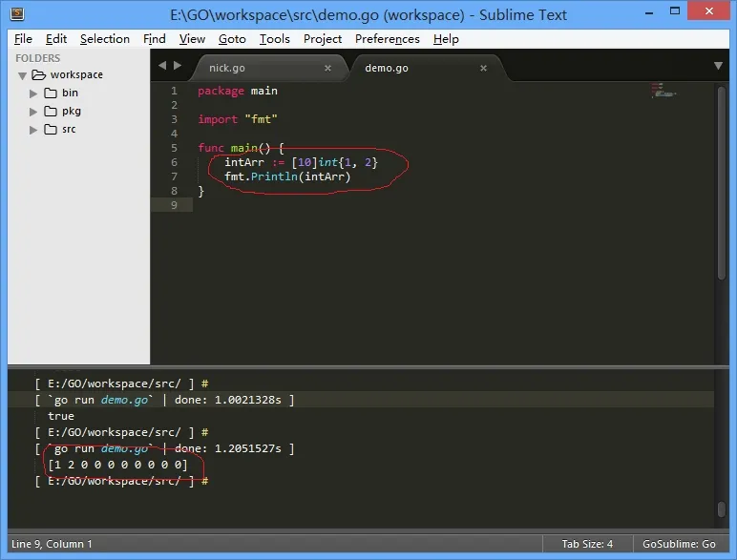Click the last console prompt line

pos(121,482)
